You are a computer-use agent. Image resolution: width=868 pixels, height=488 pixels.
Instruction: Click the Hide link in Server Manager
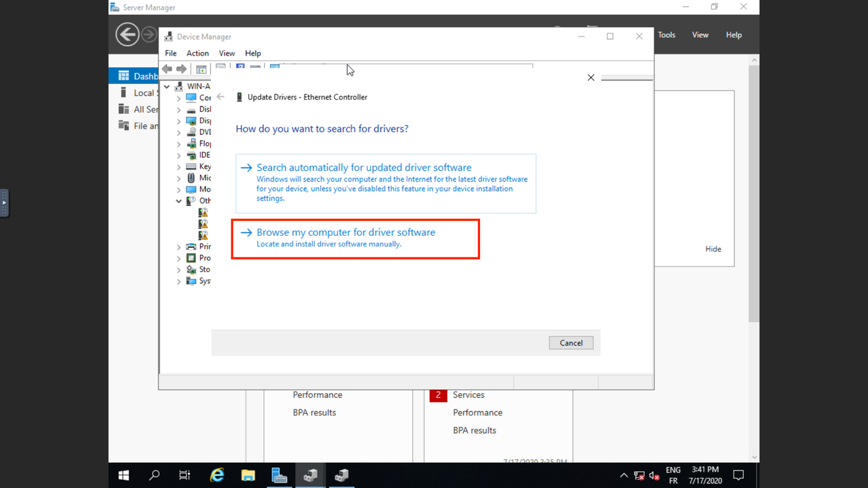point(713,249)
